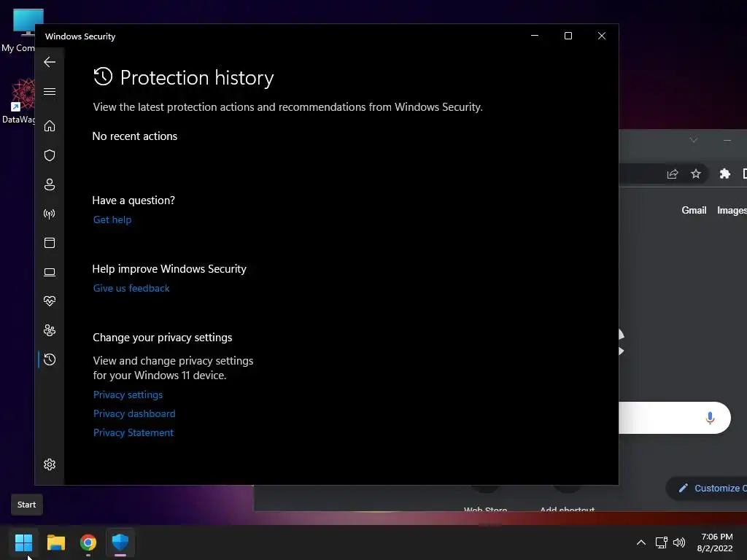Screen dimensions: 747x560
Task: Minimize the Windows Security window
Action: (535, 36)
